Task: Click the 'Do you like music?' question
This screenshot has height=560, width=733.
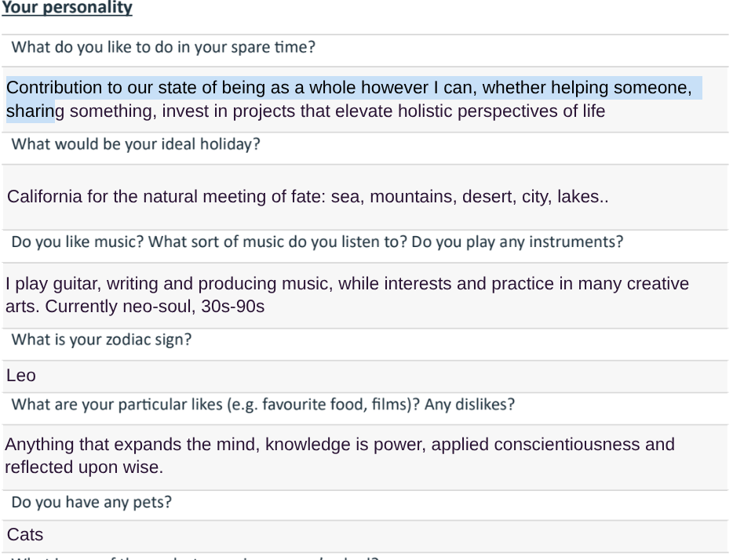Action: 78,242
